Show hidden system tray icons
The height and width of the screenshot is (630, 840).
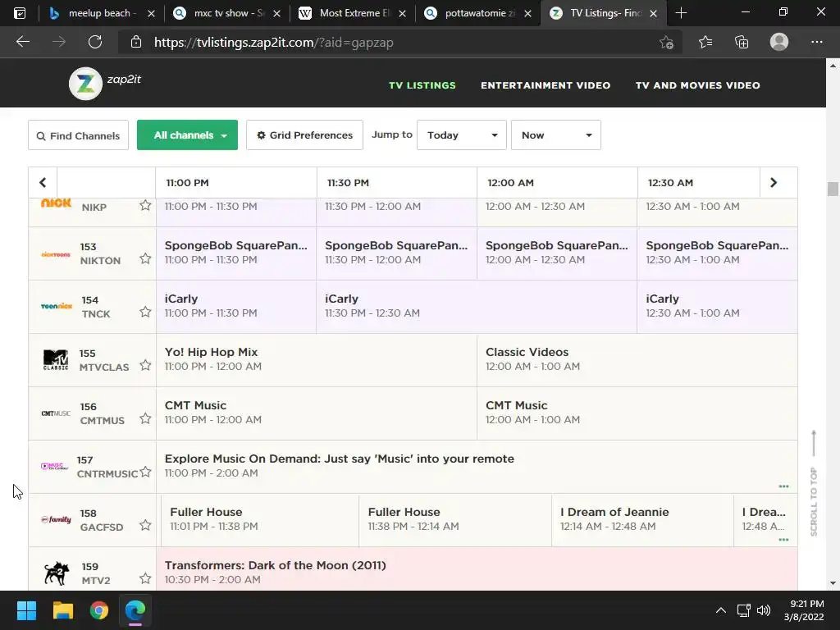(x=720, y=610)
